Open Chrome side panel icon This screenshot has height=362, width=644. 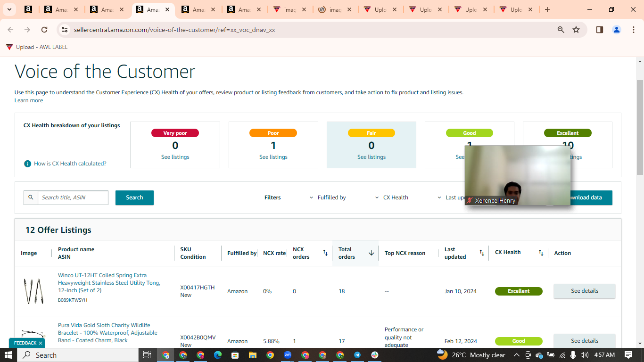600,30
